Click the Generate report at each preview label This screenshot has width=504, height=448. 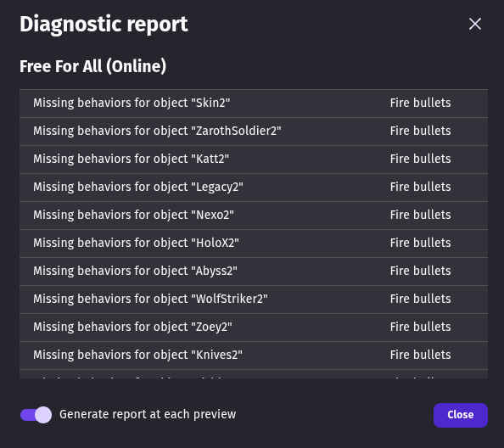tap(148, 415)
